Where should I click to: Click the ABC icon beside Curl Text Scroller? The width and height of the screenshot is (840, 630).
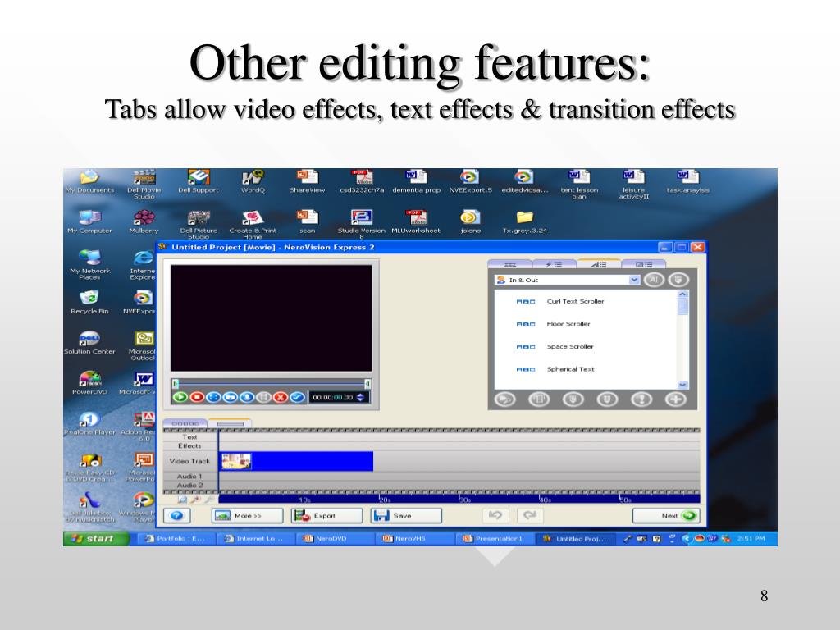coord(526,302)
